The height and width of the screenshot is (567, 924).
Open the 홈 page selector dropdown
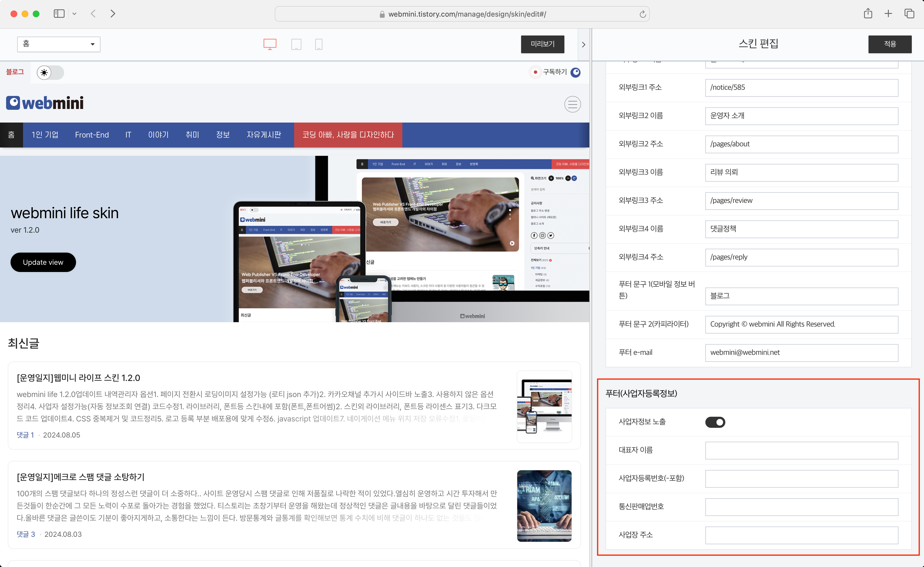[x=59, y=44]
